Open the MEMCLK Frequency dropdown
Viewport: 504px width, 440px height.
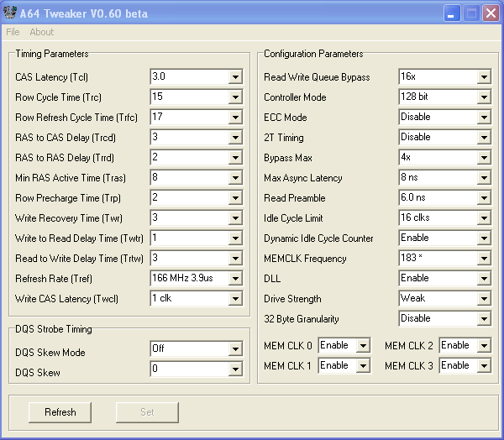coord(483,259)
